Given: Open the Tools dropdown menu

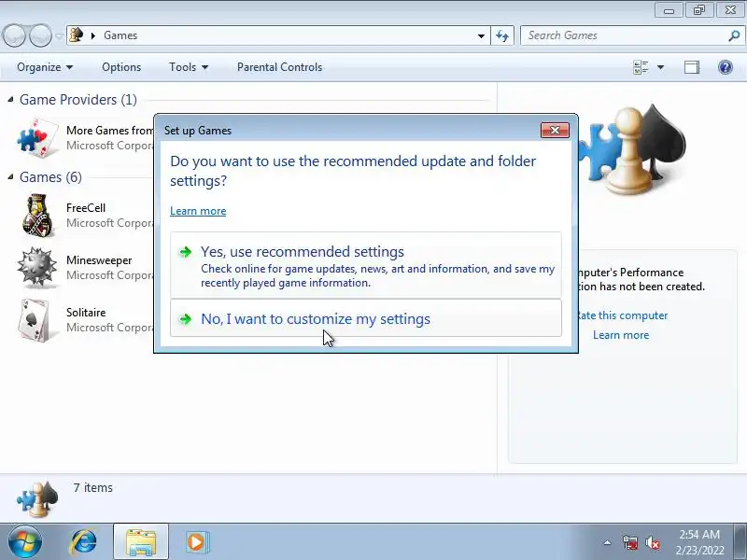Looking at the screenshot, I should [x=189, y=67].
